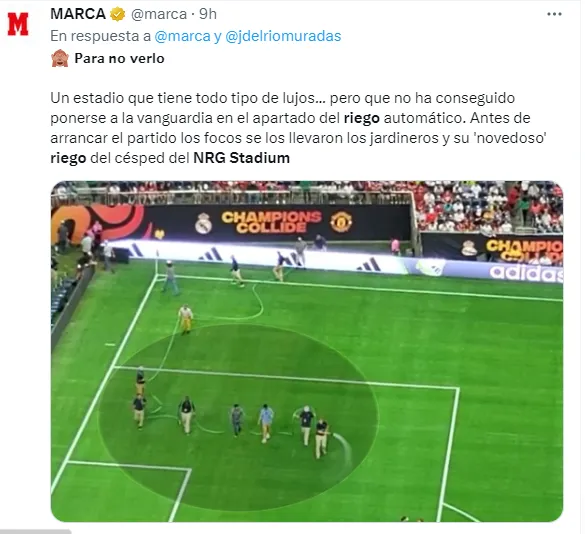Click the gold verified badge next to MARCA
This screenshot has width=585, height=534.
pyautogui.click(x=118, y=14)
